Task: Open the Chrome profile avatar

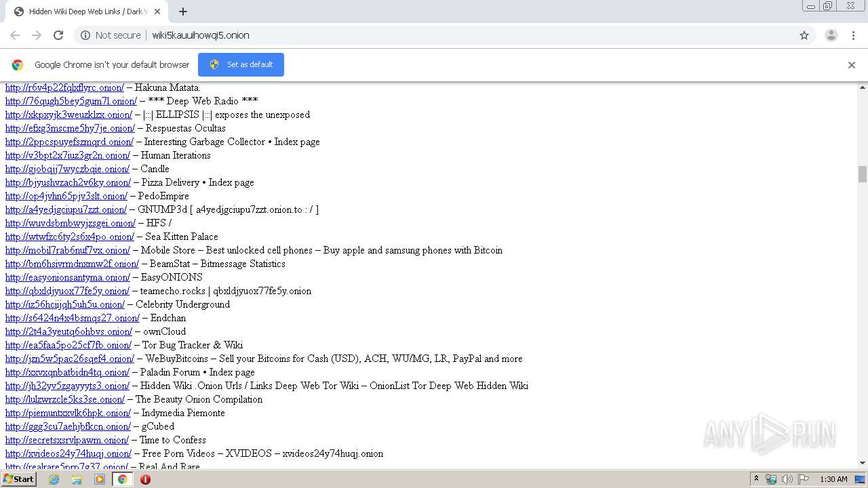Action: [x=831, y=35]
